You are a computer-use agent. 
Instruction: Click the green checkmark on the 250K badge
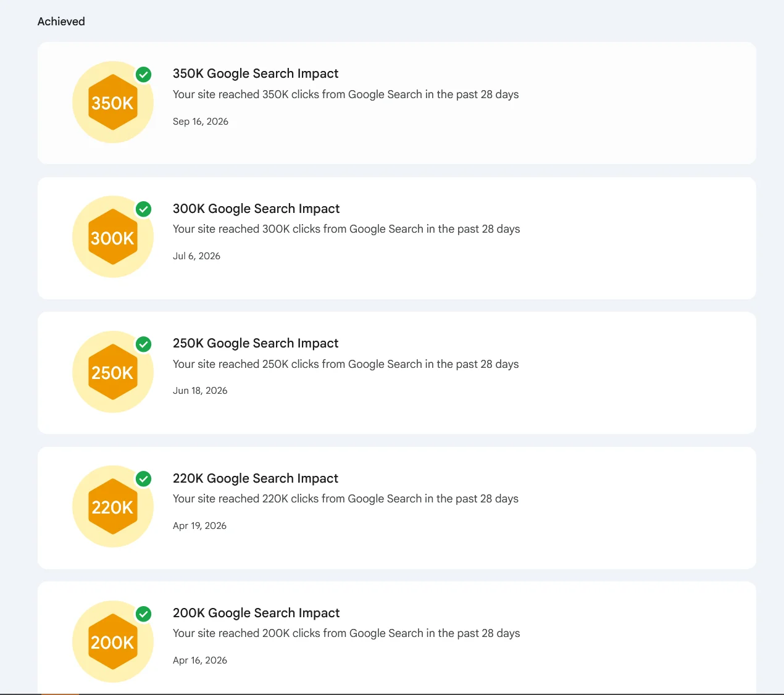tap(144, 344)
